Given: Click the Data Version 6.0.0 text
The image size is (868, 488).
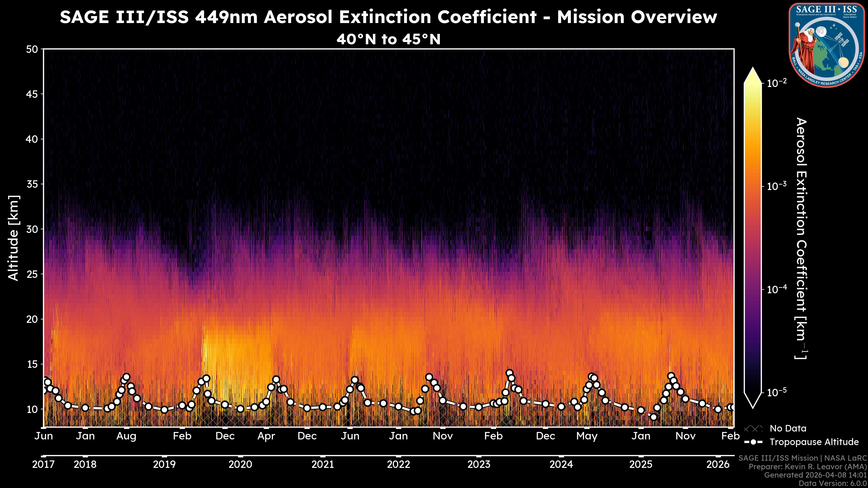Looking at the screenshot, I should 833,483.
